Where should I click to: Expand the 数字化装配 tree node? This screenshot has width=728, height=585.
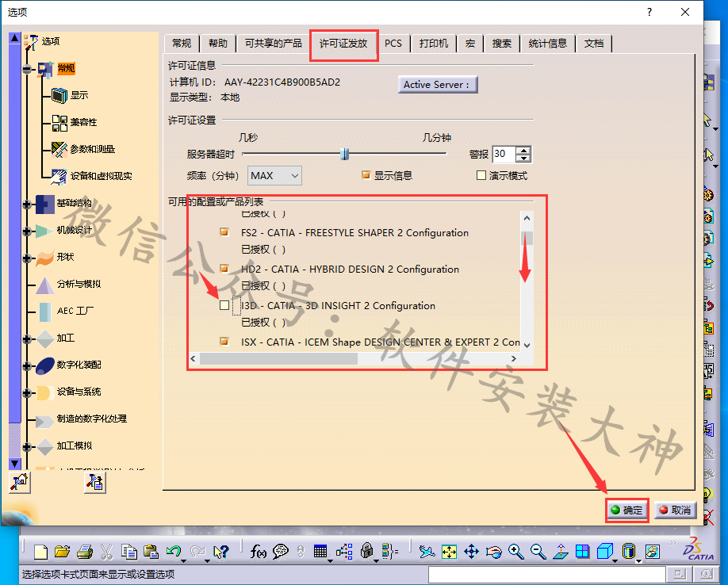coord(27,365)
